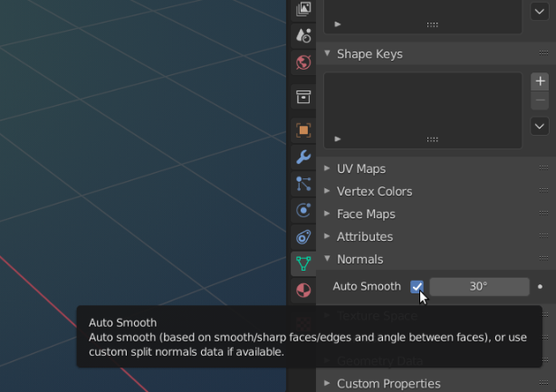The width and height of the screenshot is (556, 392).
Task: Add a new shape key with plus button
Action: 540,81
